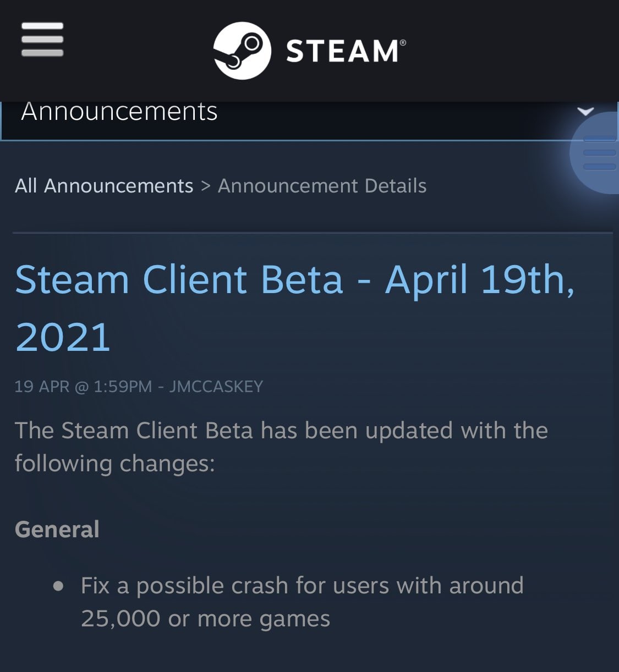Click the General section heading
Viewport: 619px width, 672px height.
click(57, 529)
